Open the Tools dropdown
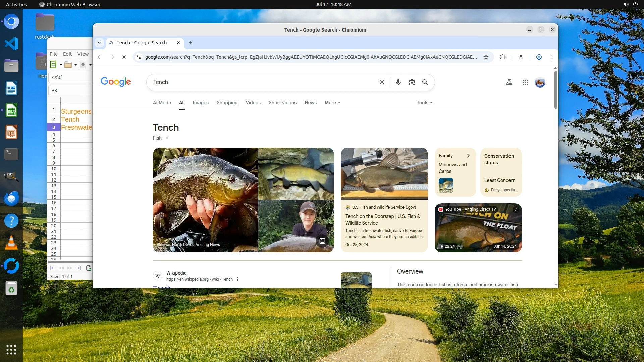 click(x=424, y=103)
